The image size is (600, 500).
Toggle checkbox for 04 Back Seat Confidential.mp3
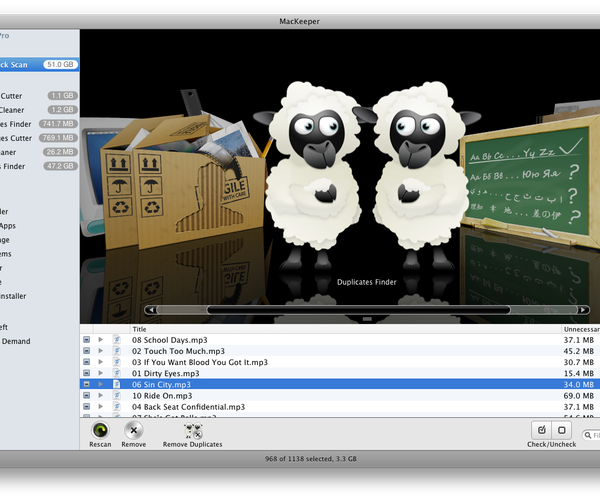pyautogui.click(x=86, y=406)
